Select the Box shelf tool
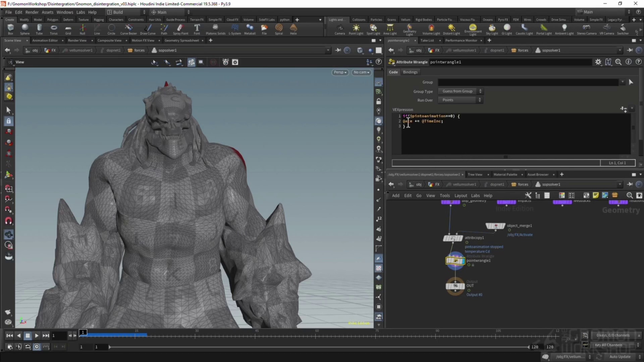This screenshot has height=362, width=644. [10, 29]
